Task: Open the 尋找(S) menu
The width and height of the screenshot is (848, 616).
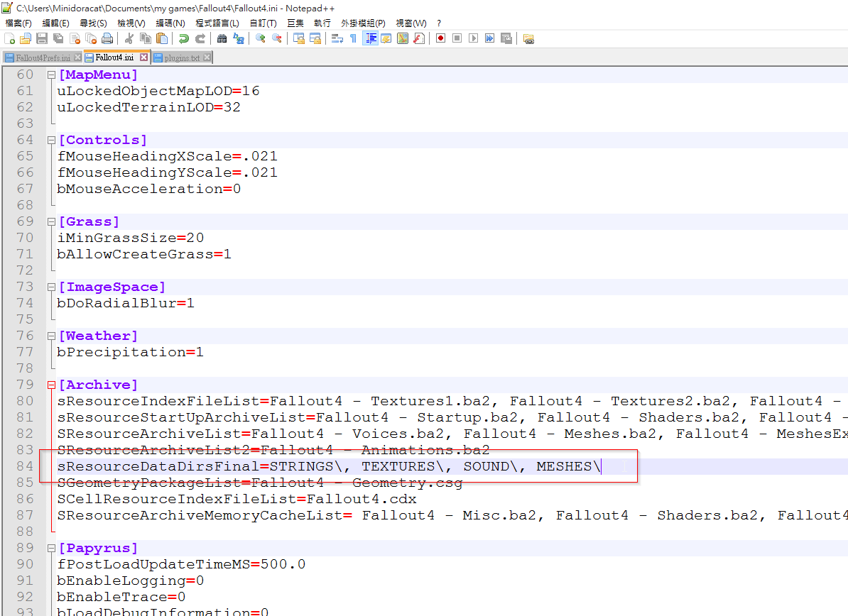Action: [x=93, y=23]
